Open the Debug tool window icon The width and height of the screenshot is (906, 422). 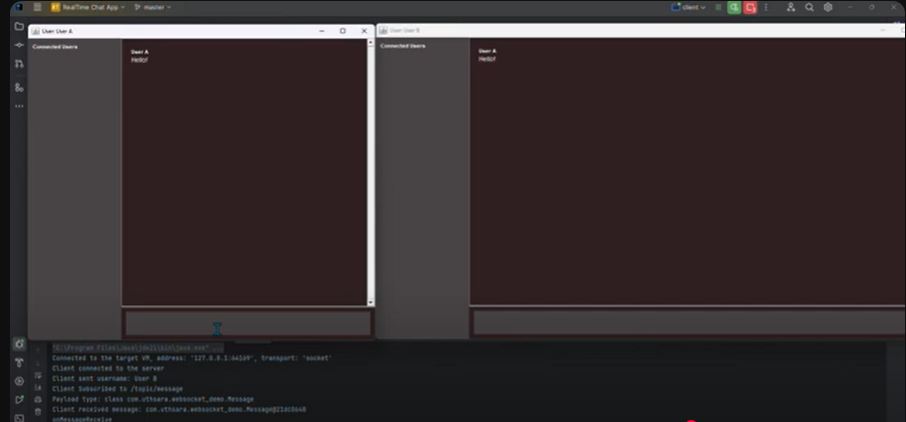(x=19, y=344)
